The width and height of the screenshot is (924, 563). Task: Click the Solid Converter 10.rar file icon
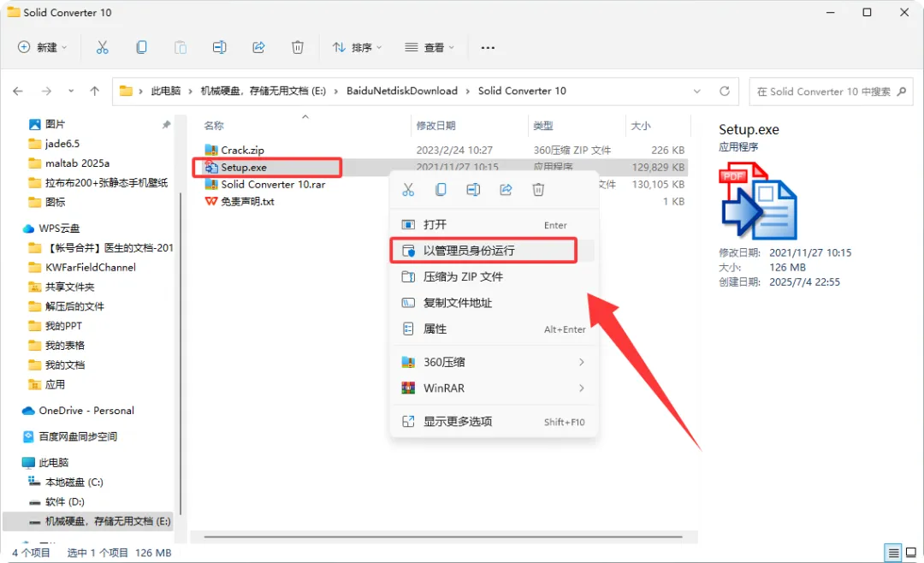click(x=211, y=184)
